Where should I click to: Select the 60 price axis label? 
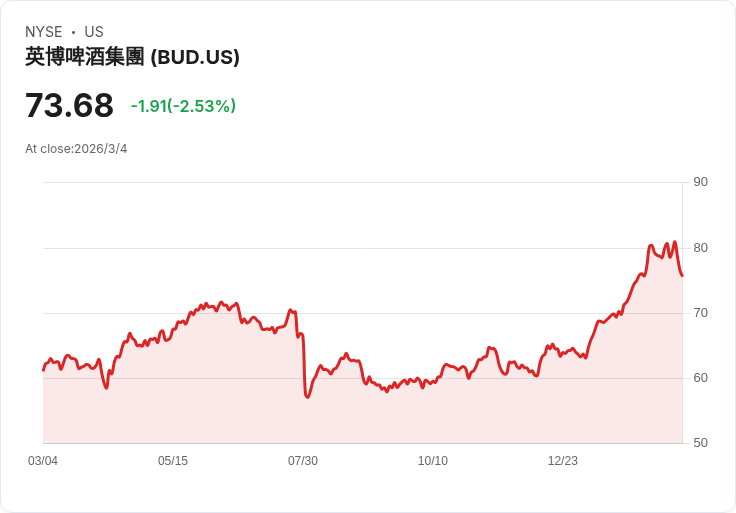pyautogui.click(x=700, y=378)
